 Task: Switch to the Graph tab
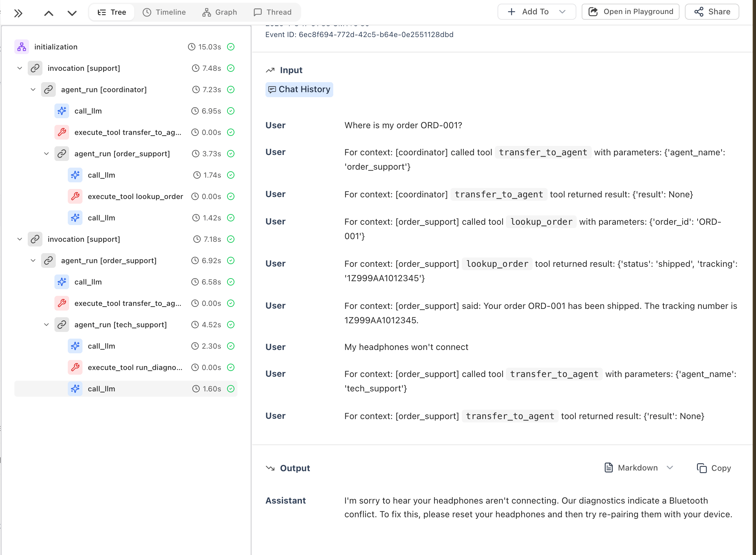[220, 12]
